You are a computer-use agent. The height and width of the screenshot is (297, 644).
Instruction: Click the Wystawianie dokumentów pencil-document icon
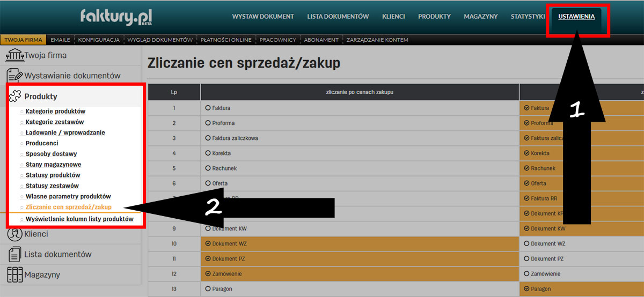tap(14, 76)
